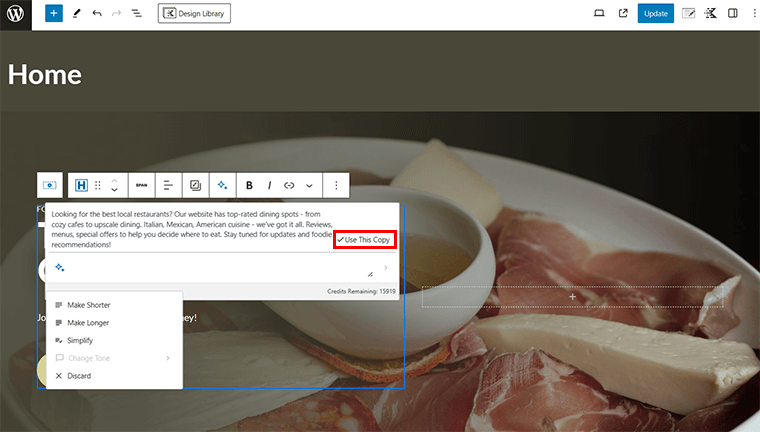Click the block drag handle
Screen dimensions: 760x432
tap(98, 185)
